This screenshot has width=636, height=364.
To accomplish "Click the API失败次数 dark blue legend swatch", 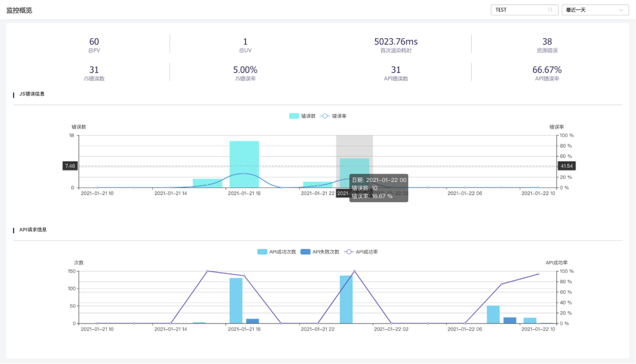I will (x=306, y=252).
